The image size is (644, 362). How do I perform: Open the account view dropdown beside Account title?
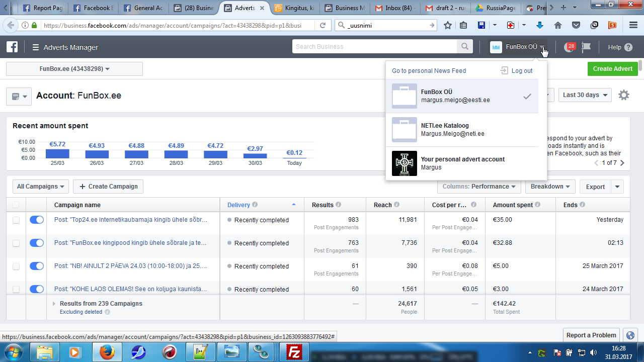pos(19,96)
